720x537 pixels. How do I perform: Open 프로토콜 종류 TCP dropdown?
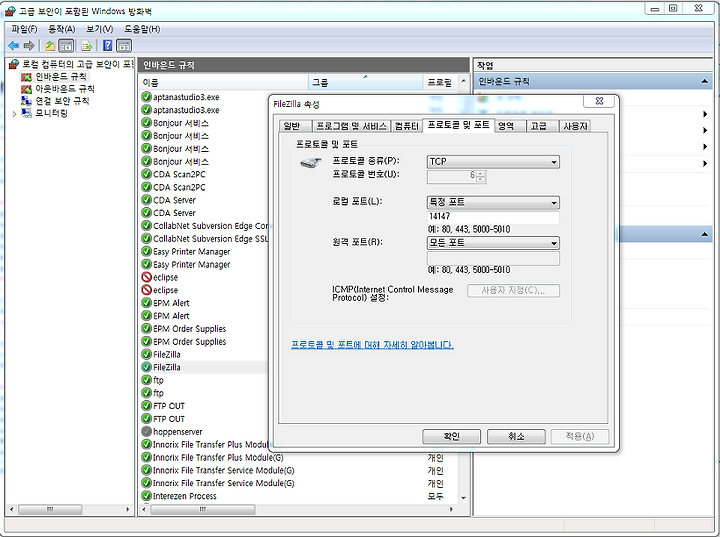(493, 162)
